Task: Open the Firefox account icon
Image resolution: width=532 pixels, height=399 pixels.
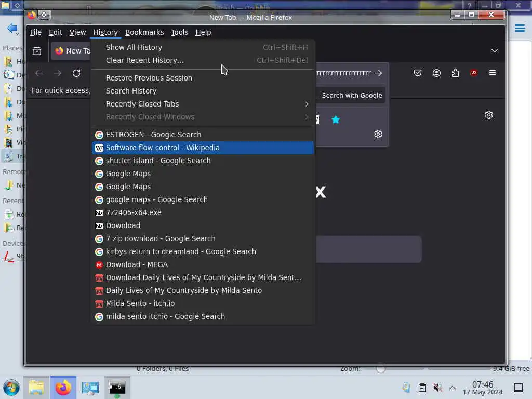Action: [436, 73]
